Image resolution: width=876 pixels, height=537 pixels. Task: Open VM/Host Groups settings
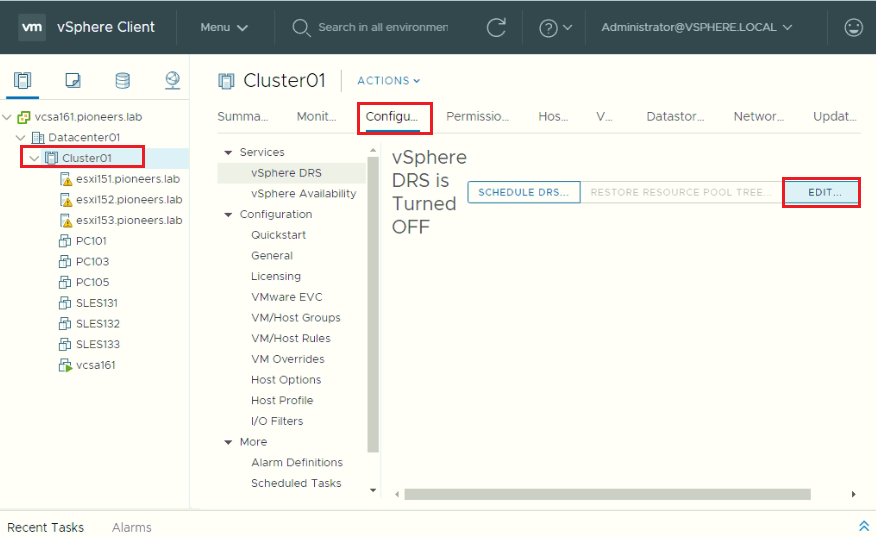(x=296, y=318)
